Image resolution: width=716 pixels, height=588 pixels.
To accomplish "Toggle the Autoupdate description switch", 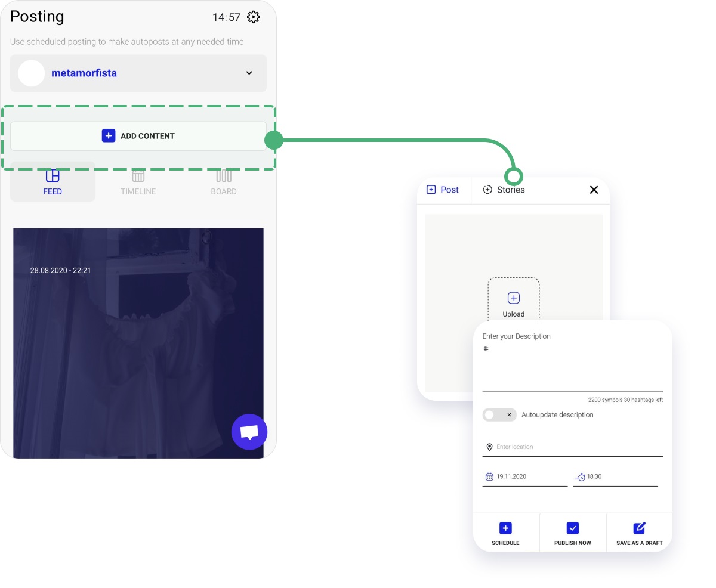I will coord(499,415).
